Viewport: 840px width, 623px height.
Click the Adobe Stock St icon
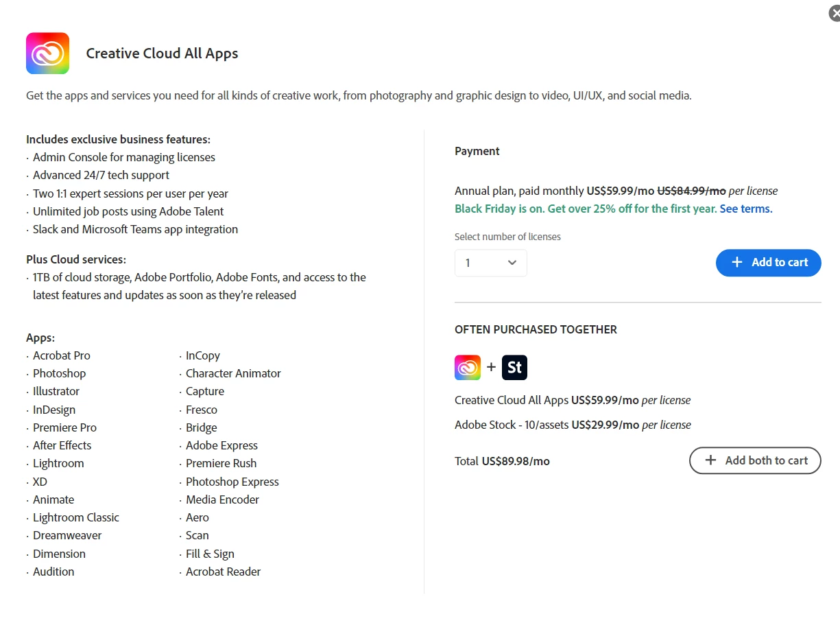pyautogui.click(x=514, y=367)
